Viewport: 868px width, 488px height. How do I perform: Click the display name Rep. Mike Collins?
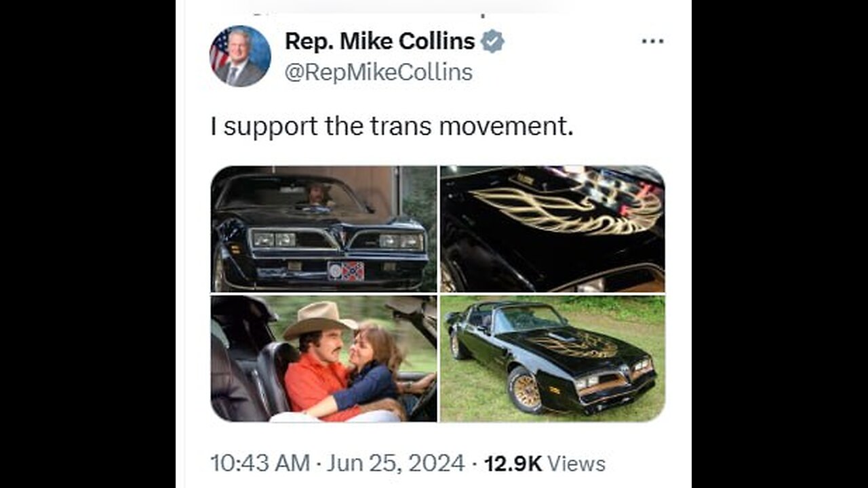click(x=380, y=41)
